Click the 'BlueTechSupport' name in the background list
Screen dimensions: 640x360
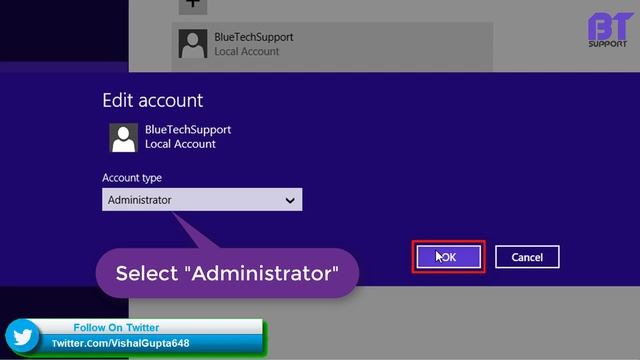pos(253,37)
